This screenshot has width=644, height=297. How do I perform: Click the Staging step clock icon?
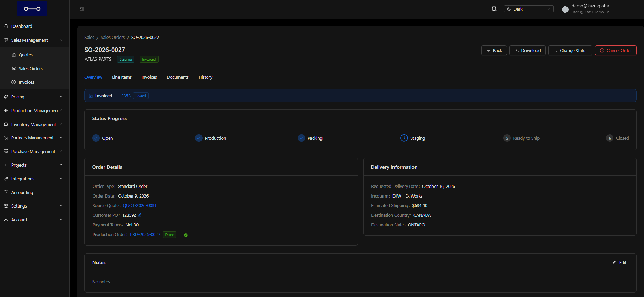[404, 138]
